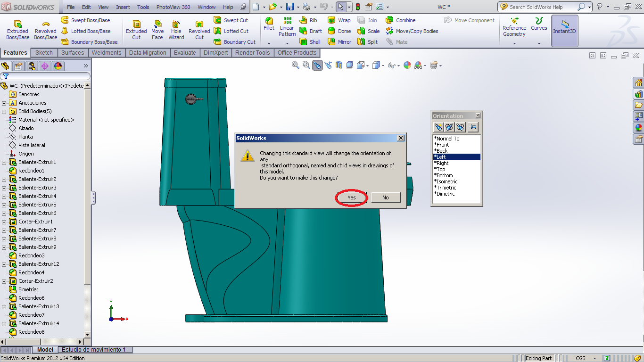The height and width of the screenshot is (362, 644).
Task: Choose the Wrap feature tool
Action: point(339,20)
